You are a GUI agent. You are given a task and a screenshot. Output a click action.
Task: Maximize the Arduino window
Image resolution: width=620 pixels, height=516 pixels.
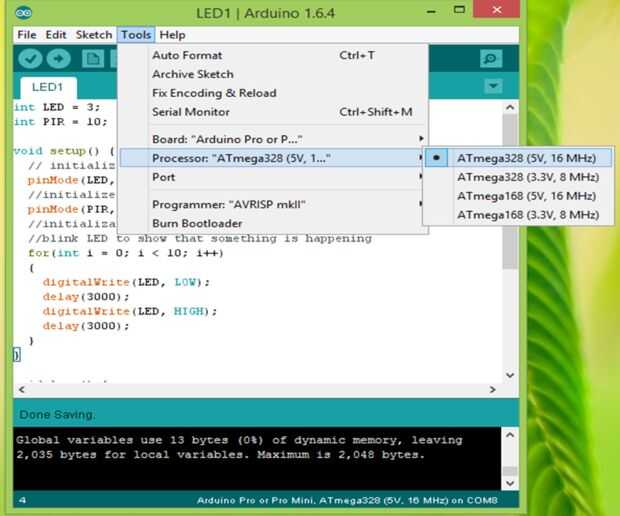459,9
